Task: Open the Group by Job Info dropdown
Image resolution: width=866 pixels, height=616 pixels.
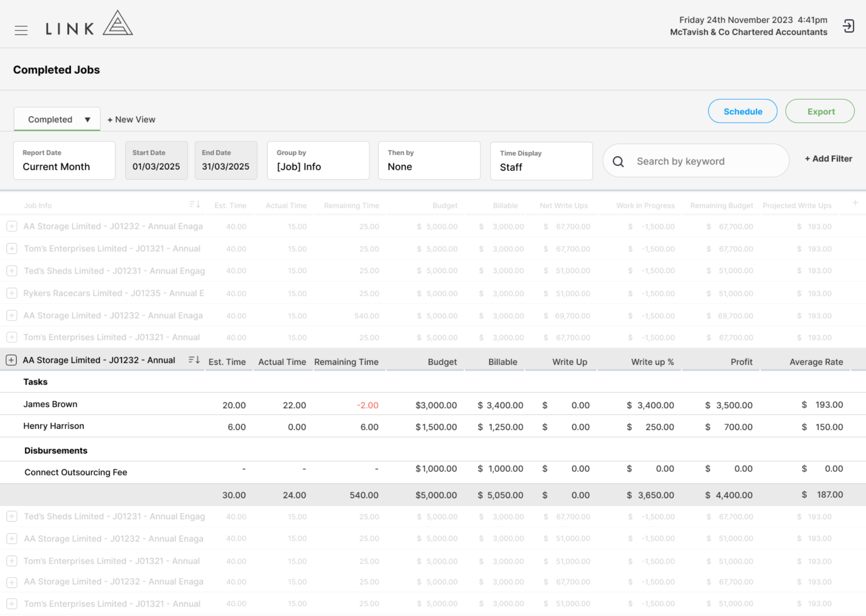Action: pos(318,160)
